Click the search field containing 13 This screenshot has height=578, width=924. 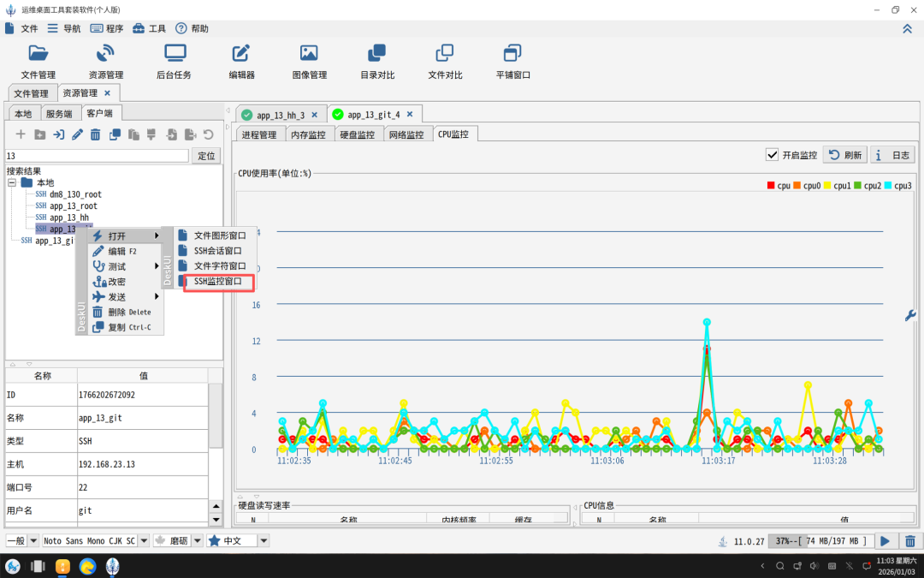click(x=98, y=156)
